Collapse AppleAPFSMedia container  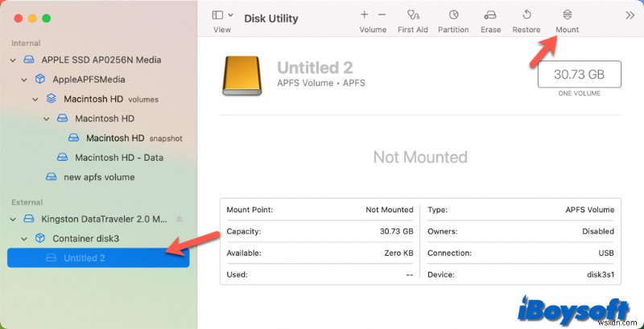24,80
